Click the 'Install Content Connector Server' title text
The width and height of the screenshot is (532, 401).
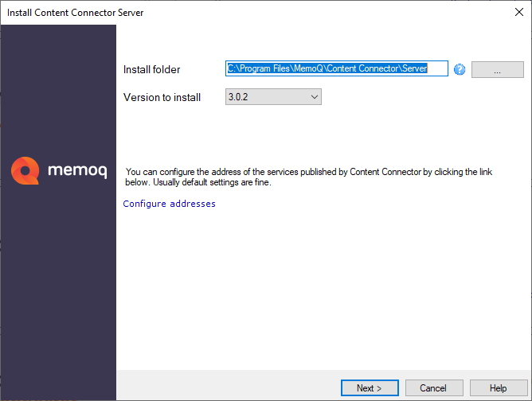point(75,13)
